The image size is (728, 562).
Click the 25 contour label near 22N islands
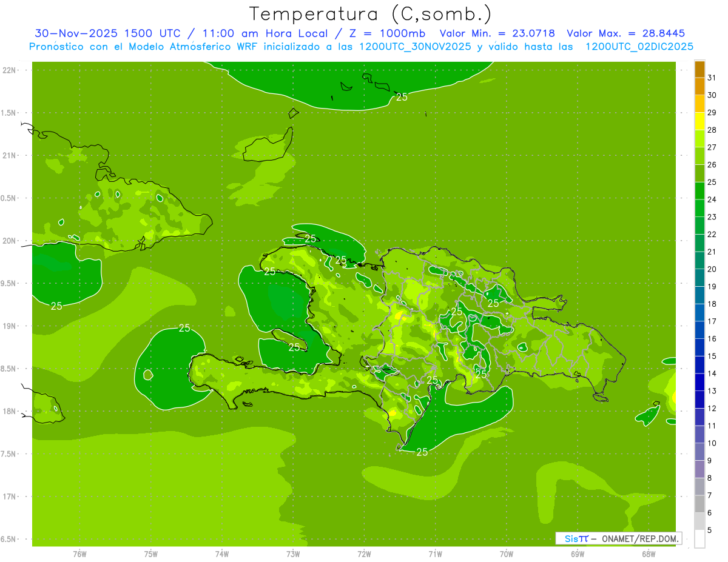(402, 96)
